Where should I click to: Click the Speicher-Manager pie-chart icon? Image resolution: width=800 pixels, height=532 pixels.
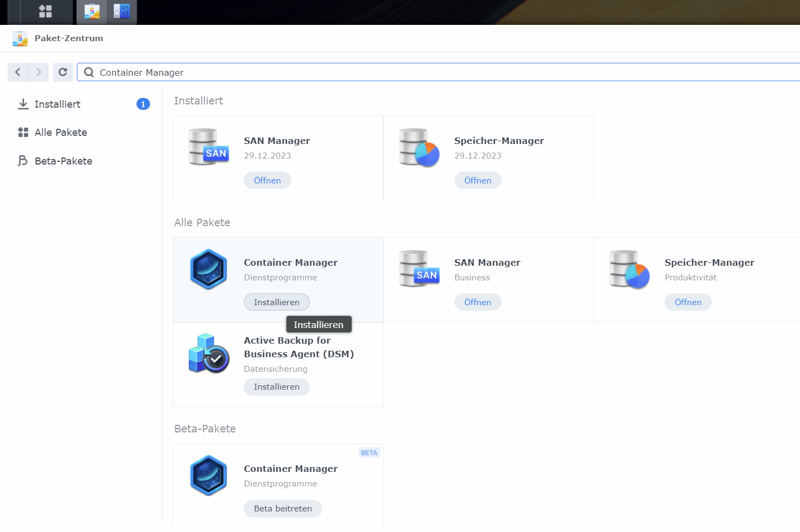point(418,147)
